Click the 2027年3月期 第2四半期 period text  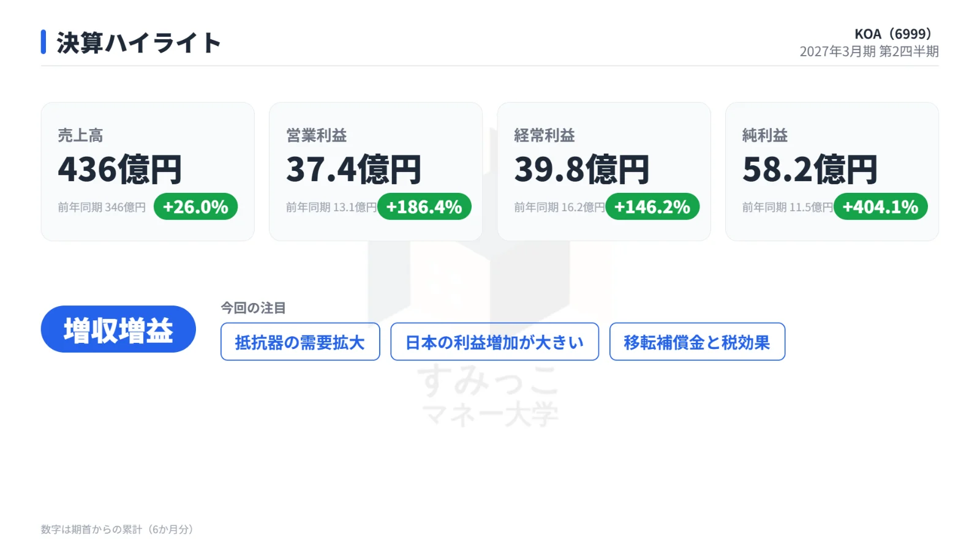click(x=869, y=51)
